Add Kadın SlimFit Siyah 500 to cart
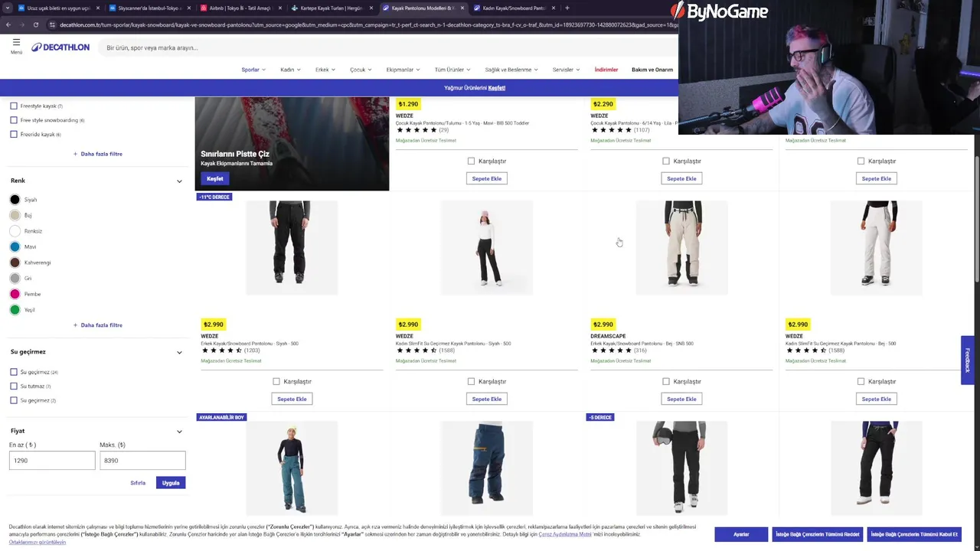The image size is (980, 551). click(487, 399)
